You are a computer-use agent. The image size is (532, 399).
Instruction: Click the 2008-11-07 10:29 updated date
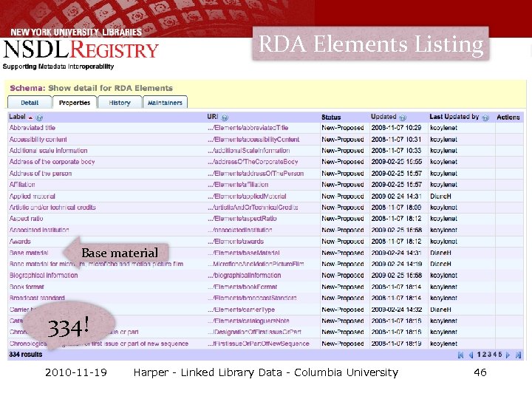coord(396,128)
